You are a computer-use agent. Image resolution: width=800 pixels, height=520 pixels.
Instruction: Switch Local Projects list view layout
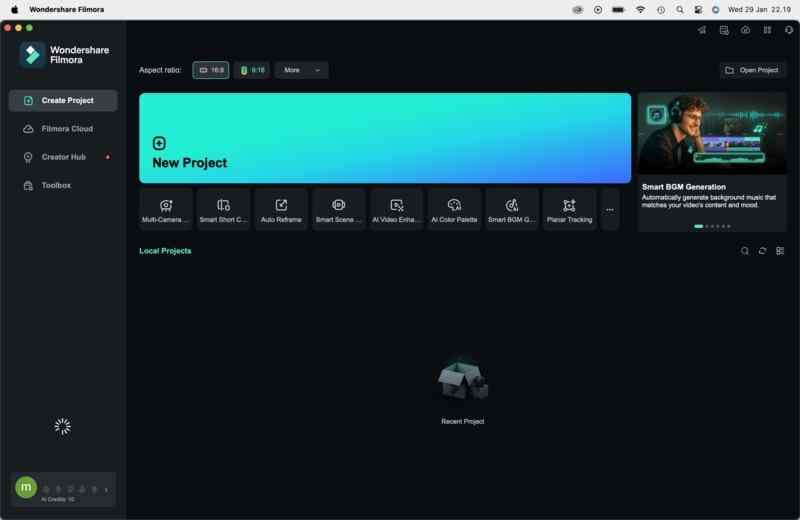point(780,251)
